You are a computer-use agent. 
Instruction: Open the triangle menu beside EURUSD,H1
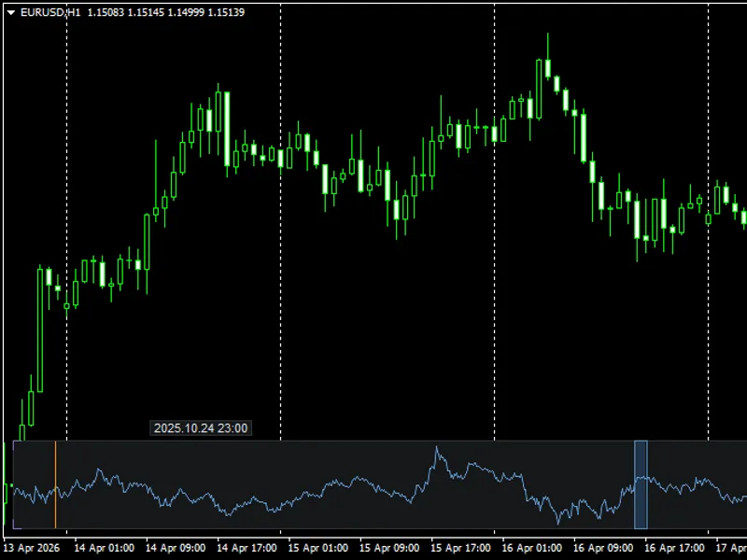11,13
